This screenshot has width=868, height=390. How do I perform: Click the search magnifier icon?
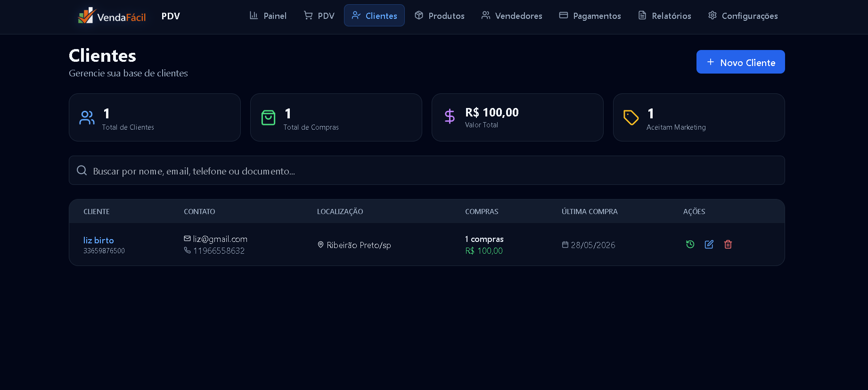point(82,170)
